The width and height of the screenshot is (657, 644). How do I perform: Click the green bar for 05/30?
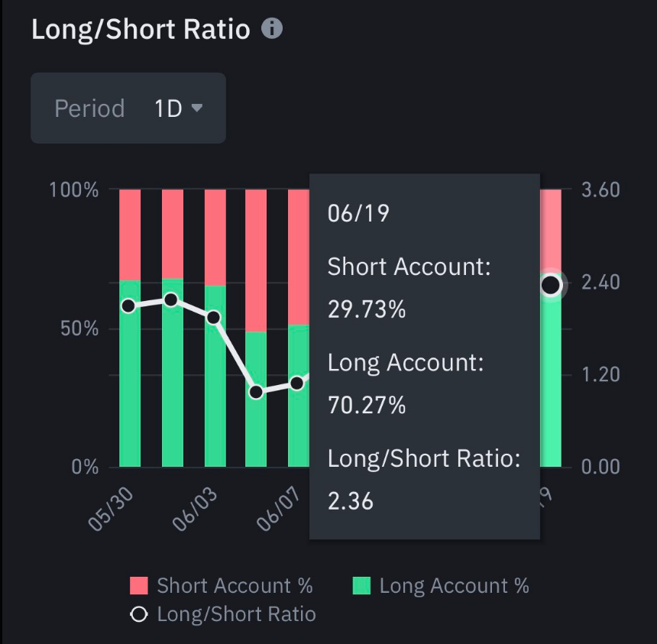(x=130, y=382)
